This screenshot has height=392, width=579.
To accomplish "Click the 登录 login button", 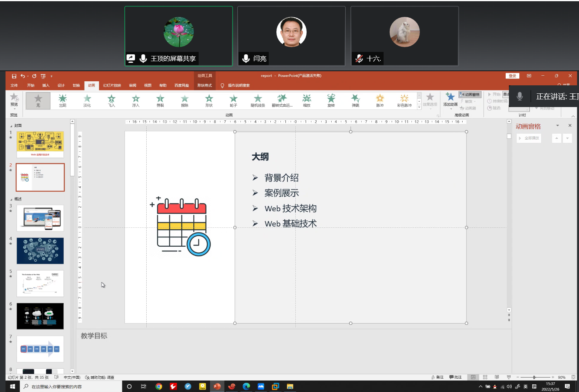I will (512, 76).
